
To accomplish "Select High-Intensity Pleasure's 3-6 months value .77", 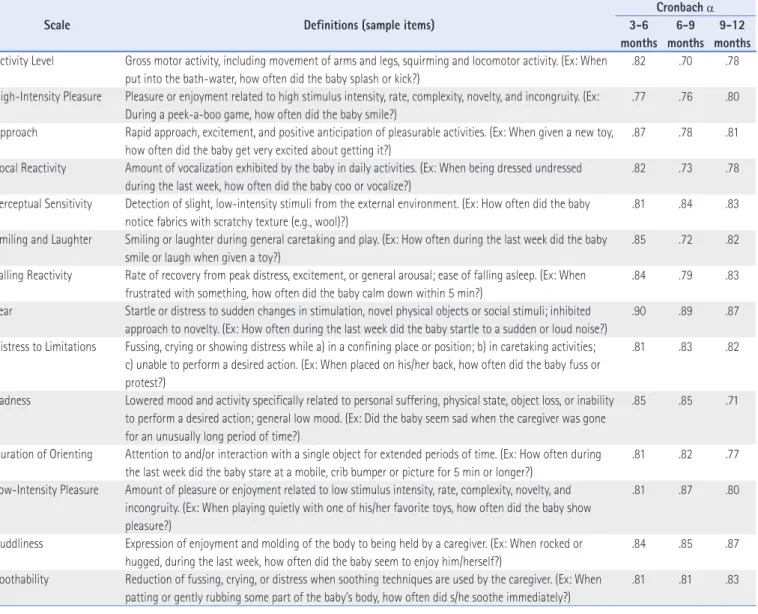I will pyautogui.click(x=639, y=97).
